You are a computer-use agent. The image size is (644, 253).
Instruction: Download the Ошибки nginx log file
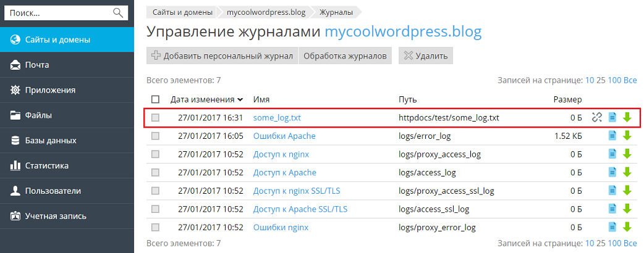(x=627, y=227)
